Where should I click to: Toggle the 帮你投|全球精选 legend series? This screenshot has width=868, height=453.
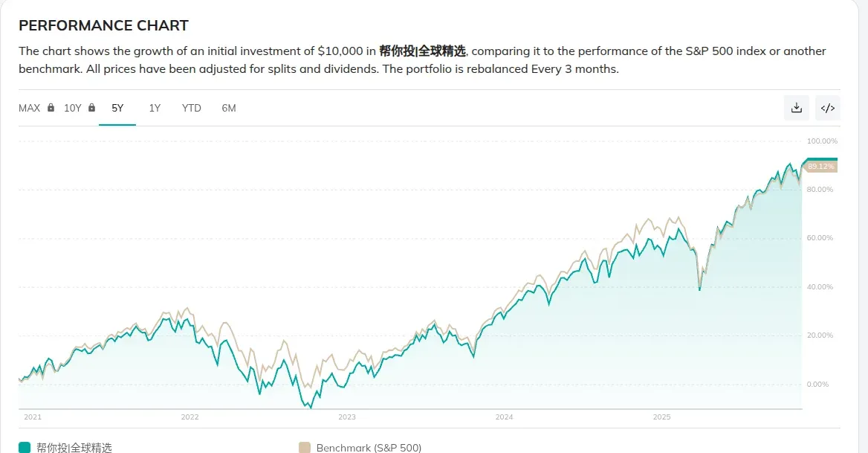coord(74,447)
